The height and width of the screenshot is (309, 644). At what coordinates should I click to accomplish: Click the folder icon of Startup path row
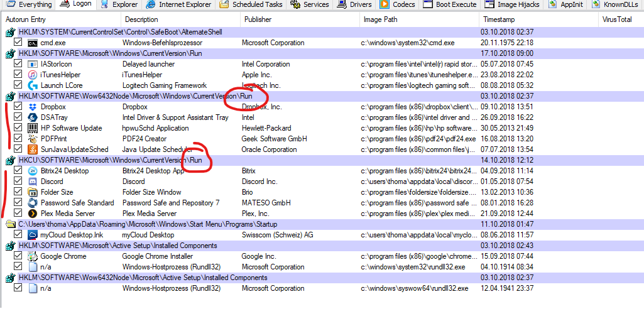[10, 224]
